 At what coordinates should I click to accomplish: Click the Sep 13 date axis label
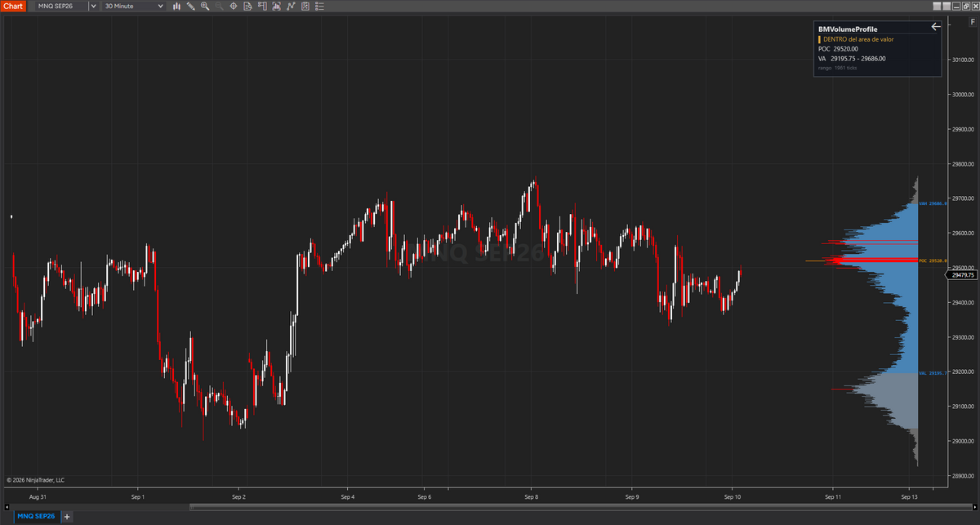tap(909, 496)
